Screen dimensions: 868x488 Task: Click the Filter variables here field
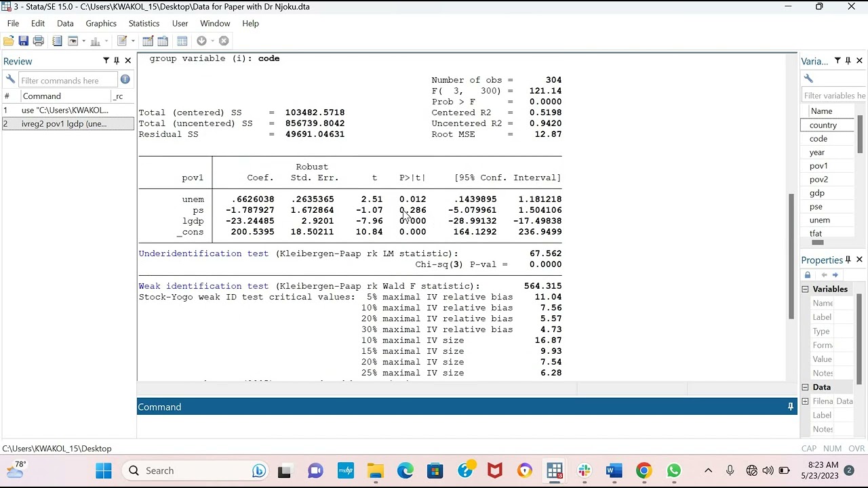pyautogui.click(x=834, y=96)
